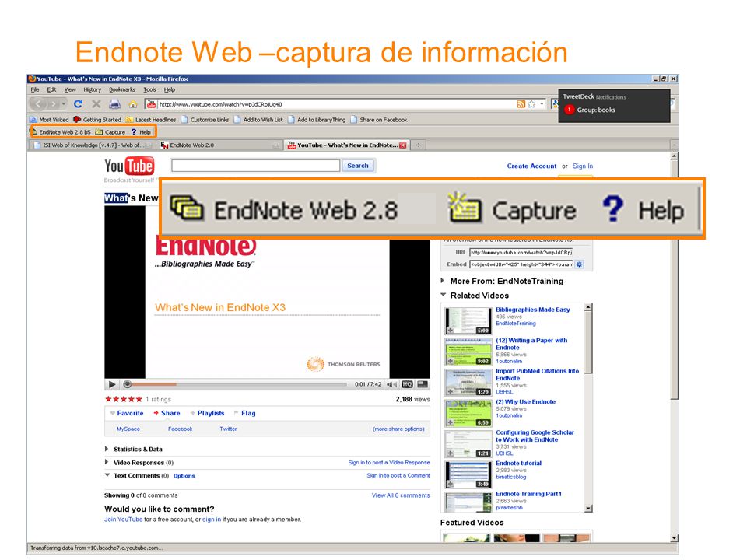The height and width of the screenshot is (560, 747).
Task: Mute the video with the speaker icon
Action: (391, 384)
